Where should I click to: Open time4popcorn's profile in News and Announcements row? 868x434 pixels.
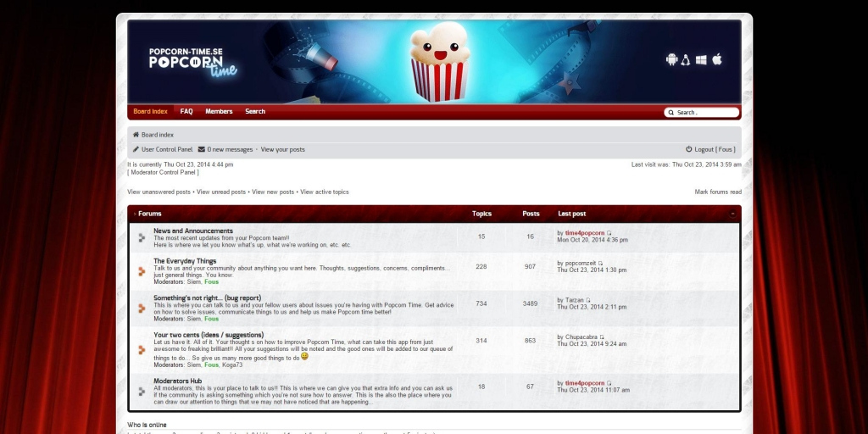[585, 233]
